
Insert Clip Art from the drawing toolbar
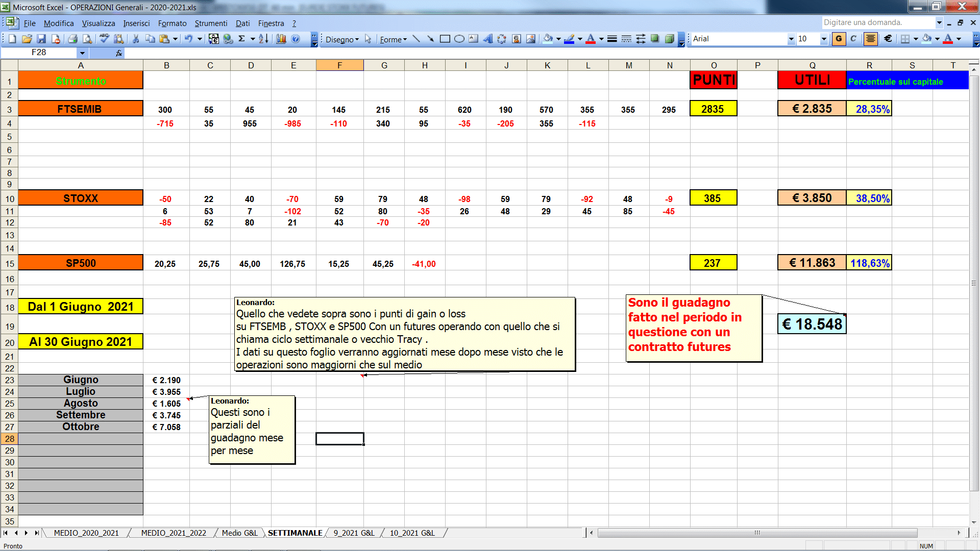517,39
